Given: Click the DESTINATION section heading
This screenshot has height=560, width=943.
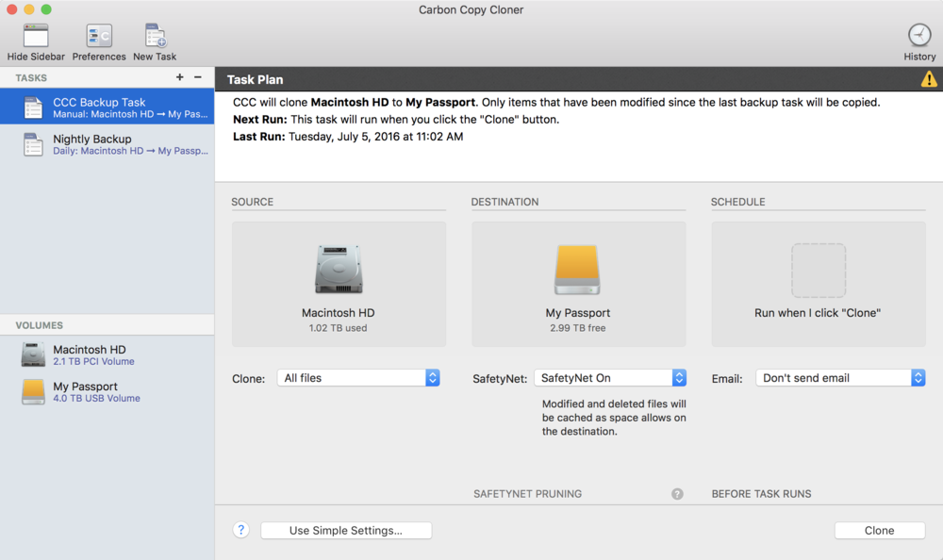Looking at the screenshot, I should click(505, 202).
